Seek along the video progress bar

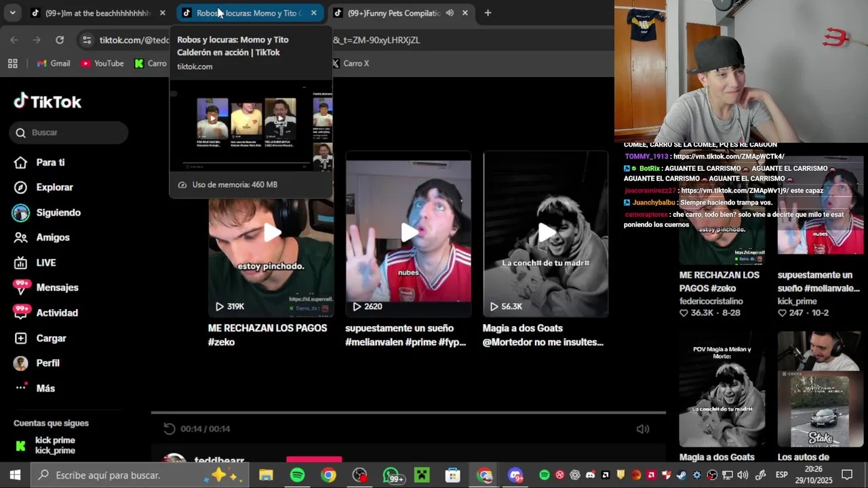(408, 412)
